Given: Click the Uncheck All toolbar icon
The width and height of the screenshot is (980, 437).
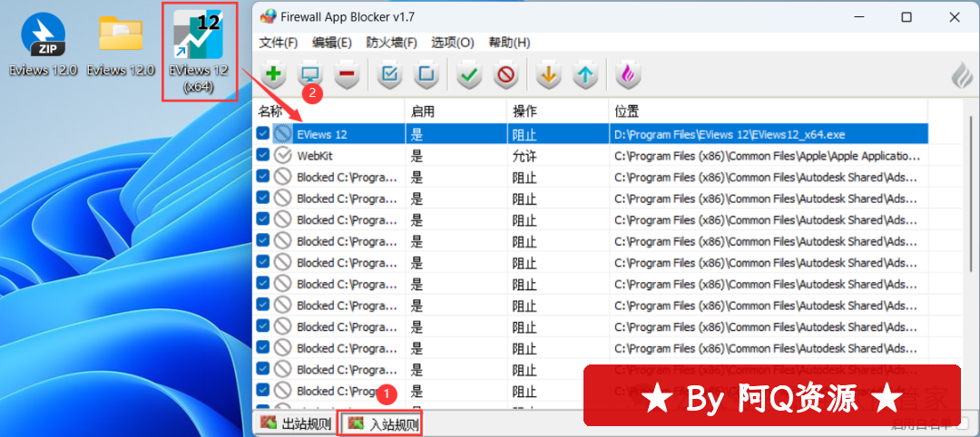Looking at the screenshot, I should [426, 76].
